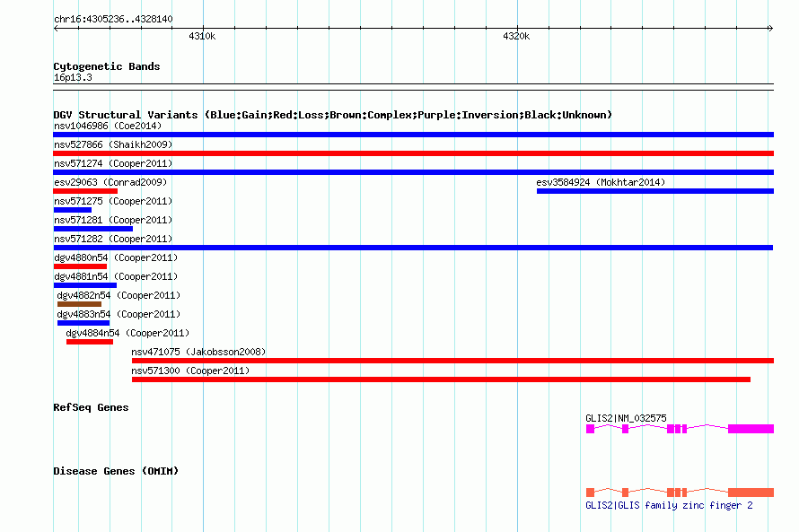The image size is (799, 532).
Task: Select the red nsv571300 loss bar
Action: 442,379
